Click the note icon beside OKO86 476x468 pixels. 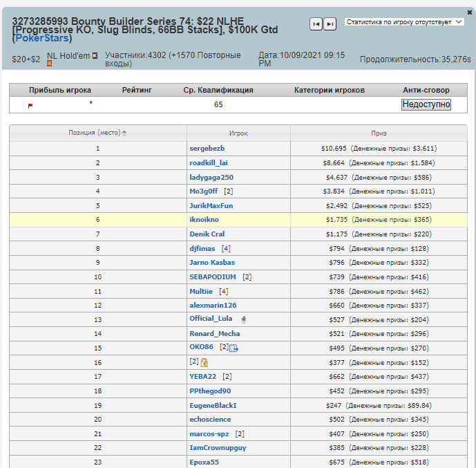[x=234, y=348]
